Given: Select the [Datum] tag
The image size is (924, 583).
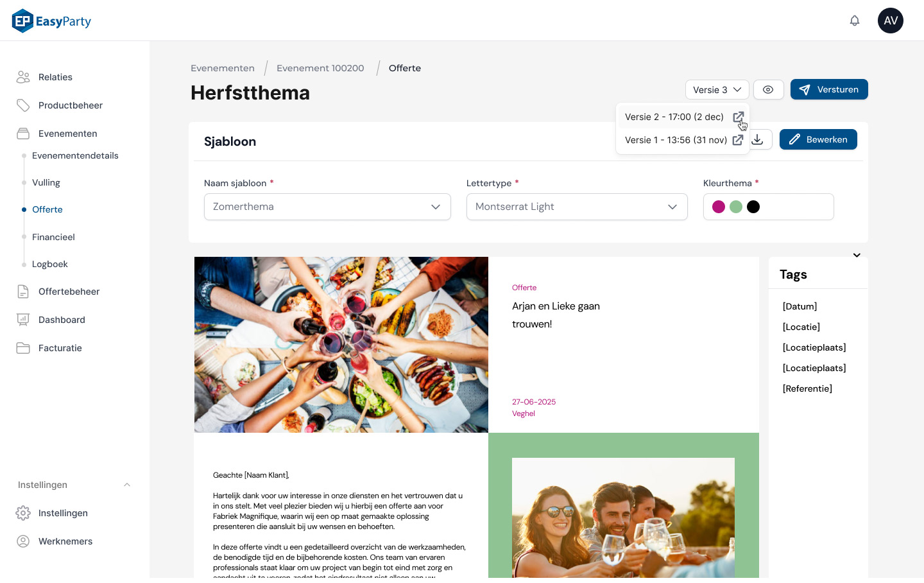Looking at the screenshot, I should pyautogui.click(x=800, y=306).
